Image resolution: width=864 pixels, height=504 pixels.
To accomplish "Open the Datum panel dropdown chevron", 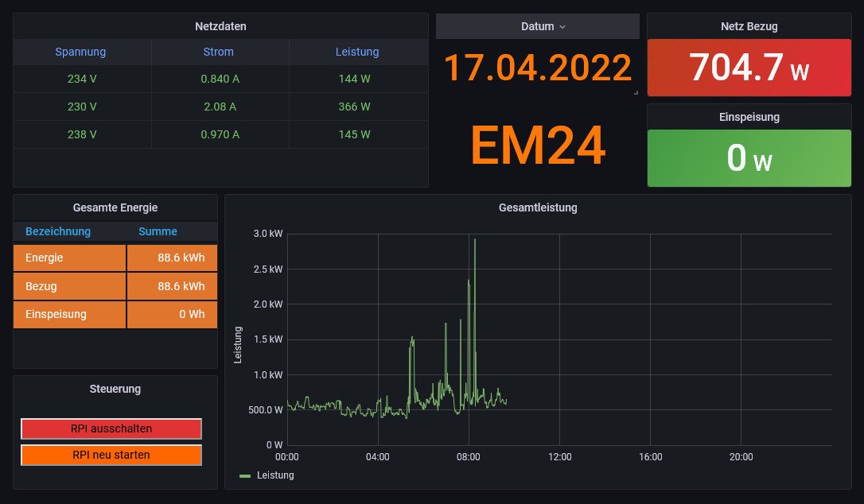I will click(x=562, y=27).
